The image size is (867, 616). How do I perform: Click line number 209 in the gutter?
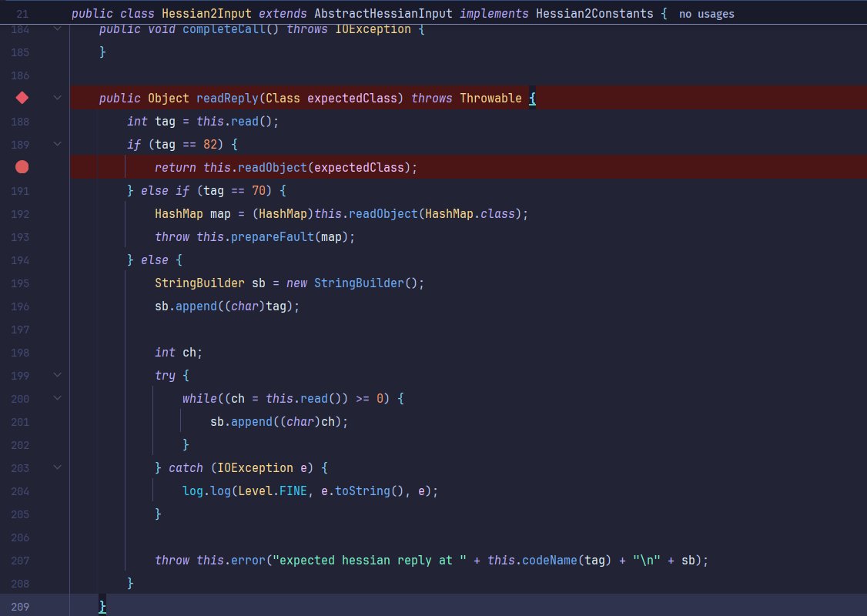point(21,607)
